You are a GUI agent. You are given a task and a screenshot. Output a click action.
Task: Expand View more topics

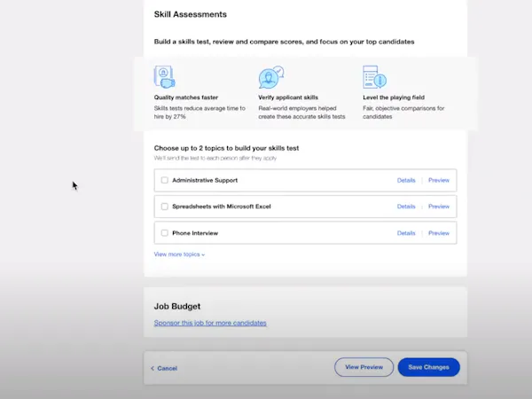click(x=179, y=254)
